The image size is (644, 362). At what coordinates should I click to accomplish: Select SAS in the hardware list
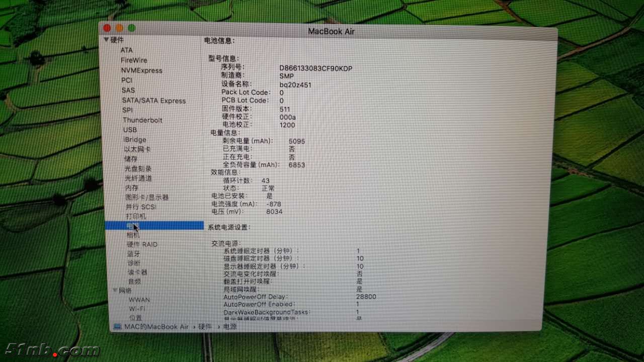point(128,90)
